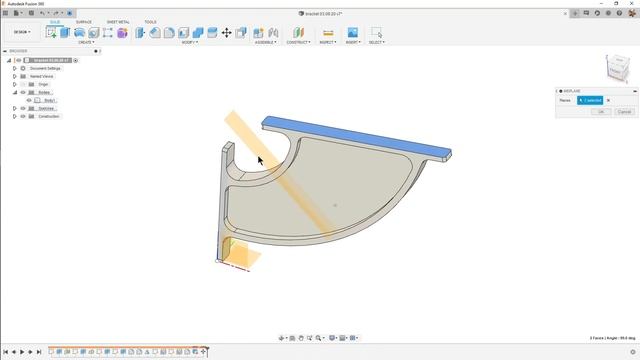Clear the Planes selection with X
The image size is (640, 360).
[x=608, y=100]
